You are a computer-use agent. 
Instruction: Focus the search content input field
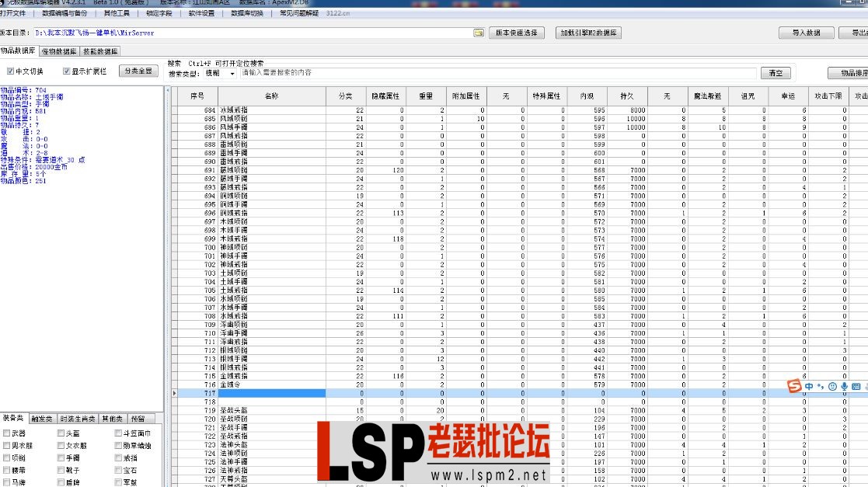pos(498,73)
